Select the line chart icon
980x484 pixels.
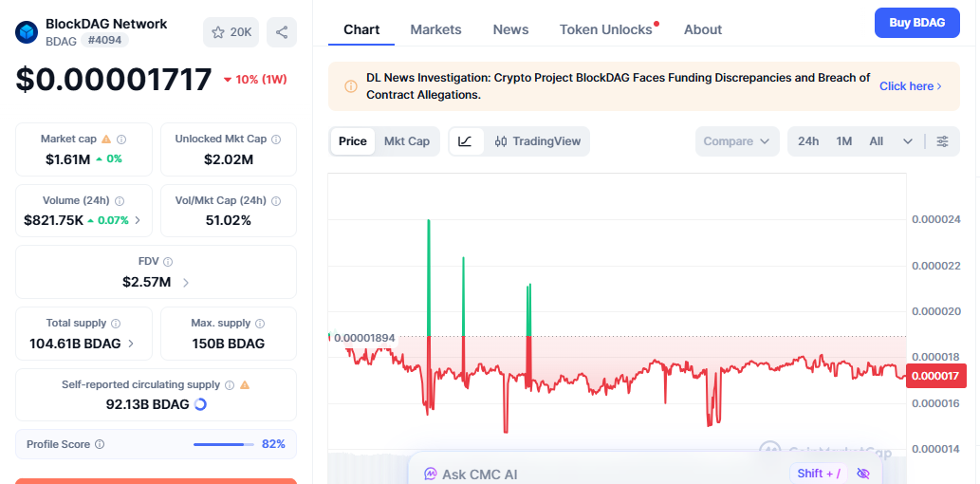(466, 141)
